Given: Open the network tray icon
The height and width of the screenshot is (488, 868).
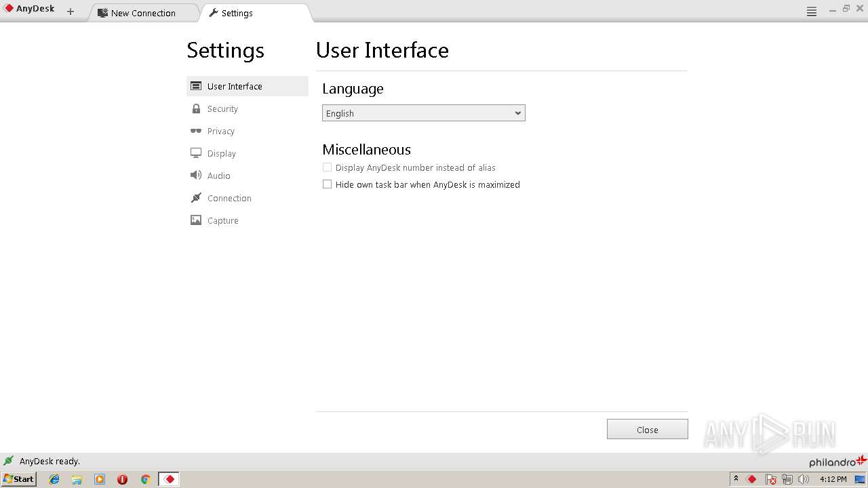Looking at the screenshot, I should coord(787,479).
